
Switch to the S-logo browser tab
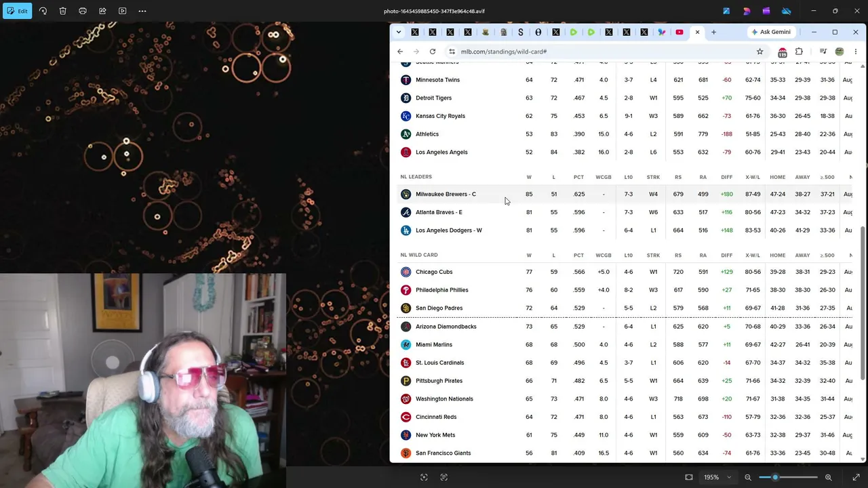pyautogui.click(x=521, y=32)
